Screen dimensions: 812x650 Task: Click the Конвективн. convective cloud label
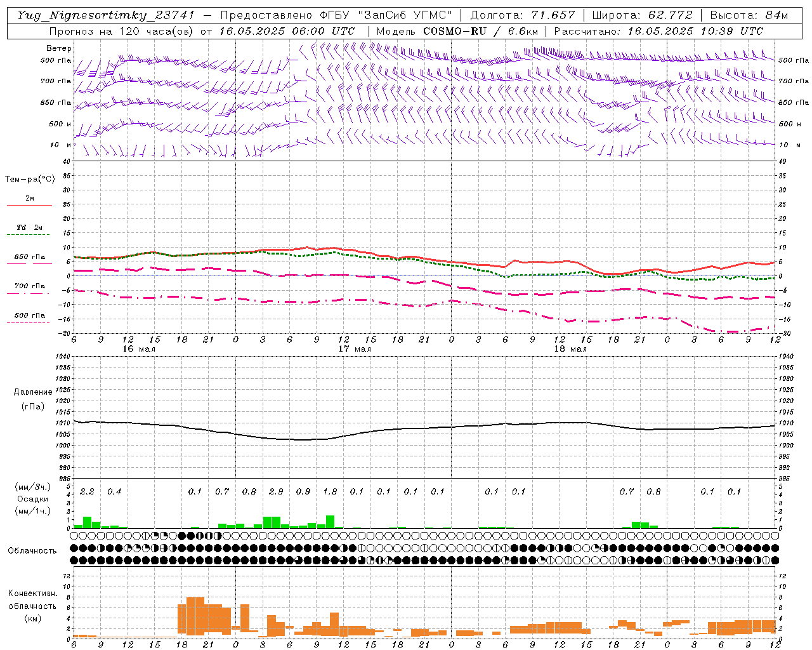click(32, 594)
